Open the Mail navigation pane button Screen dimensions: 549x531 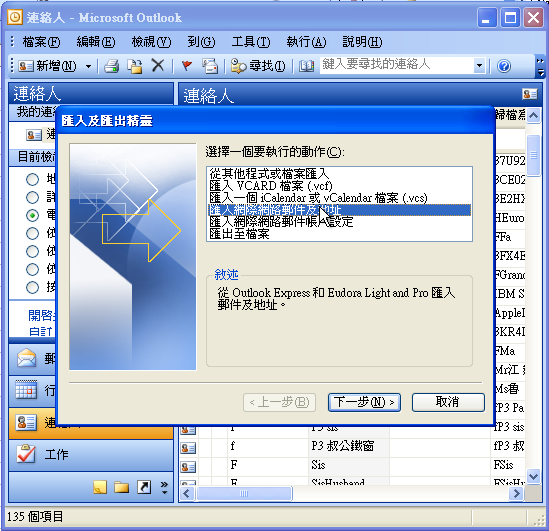tap(32, 359)
